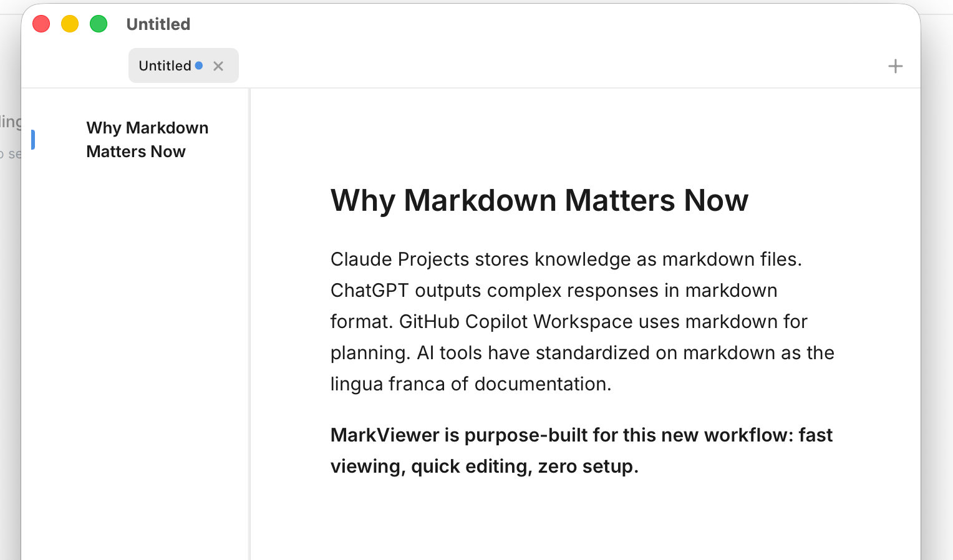
Task: Close the window with the red button
Action: [41, 24]
